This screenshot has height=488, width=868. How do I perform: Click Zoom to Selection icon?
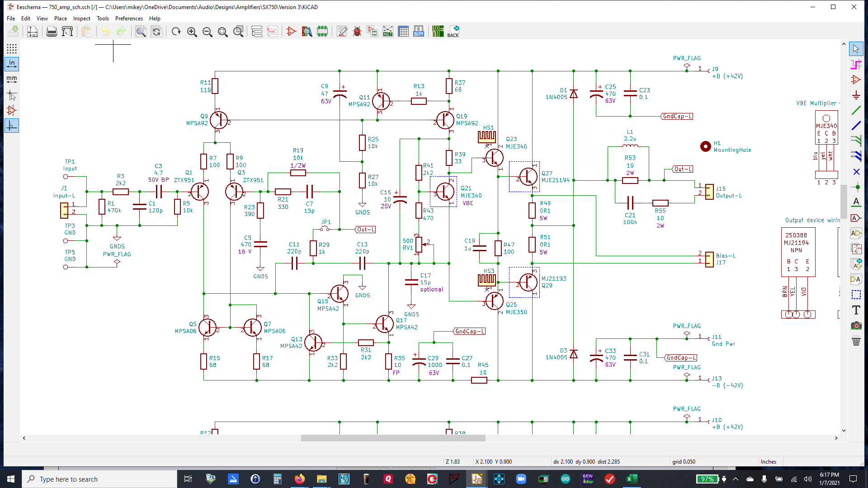click(x=238, y=31)
